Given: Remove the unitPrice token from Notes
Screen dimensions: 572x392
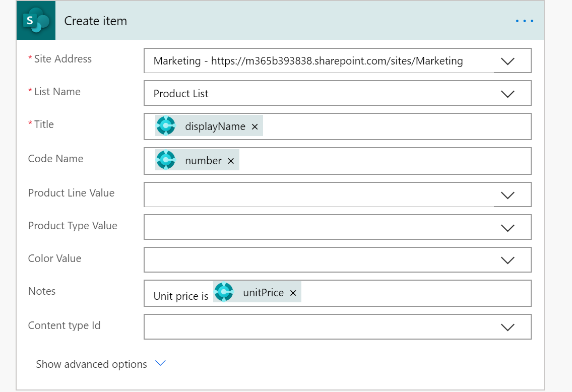Looking at the screenshot, I should tap(293, 293).
